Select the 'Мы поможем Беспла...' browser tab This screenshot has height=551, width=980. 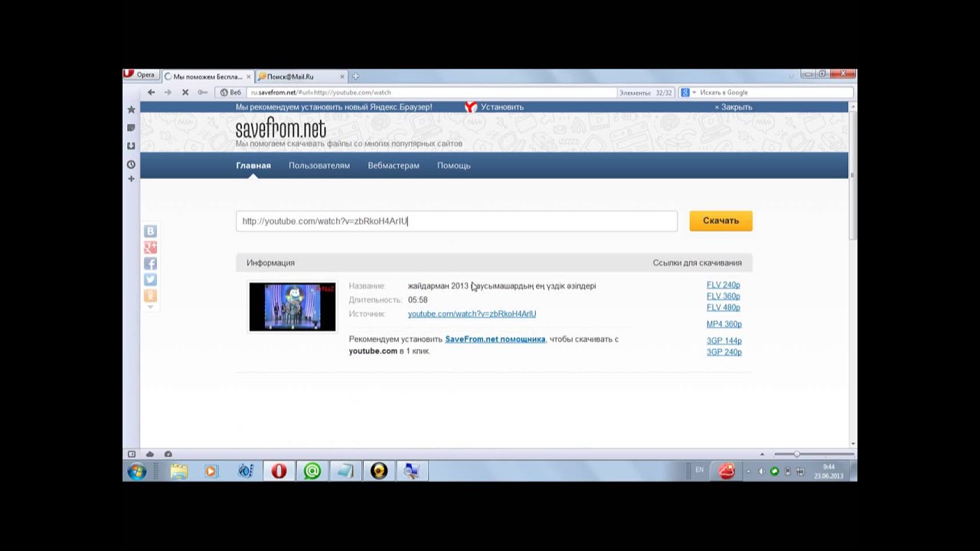207,77
